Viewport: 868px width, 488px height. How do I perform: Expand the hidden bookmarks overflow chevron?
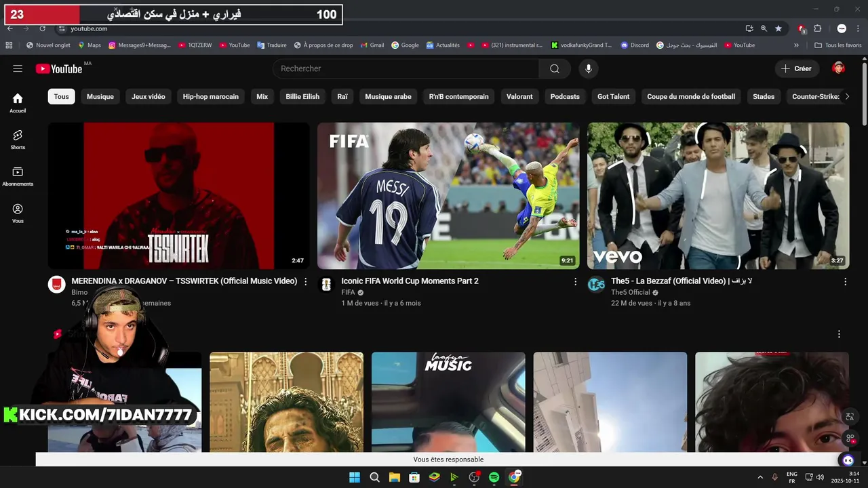[796, 45]
